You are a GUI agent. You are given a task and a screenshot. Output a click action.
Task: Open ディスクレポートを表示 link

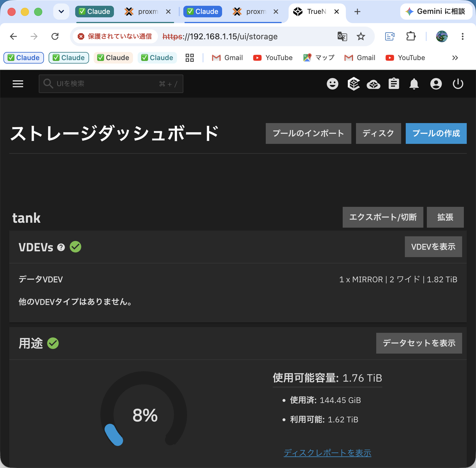click(x=328, y=453)
